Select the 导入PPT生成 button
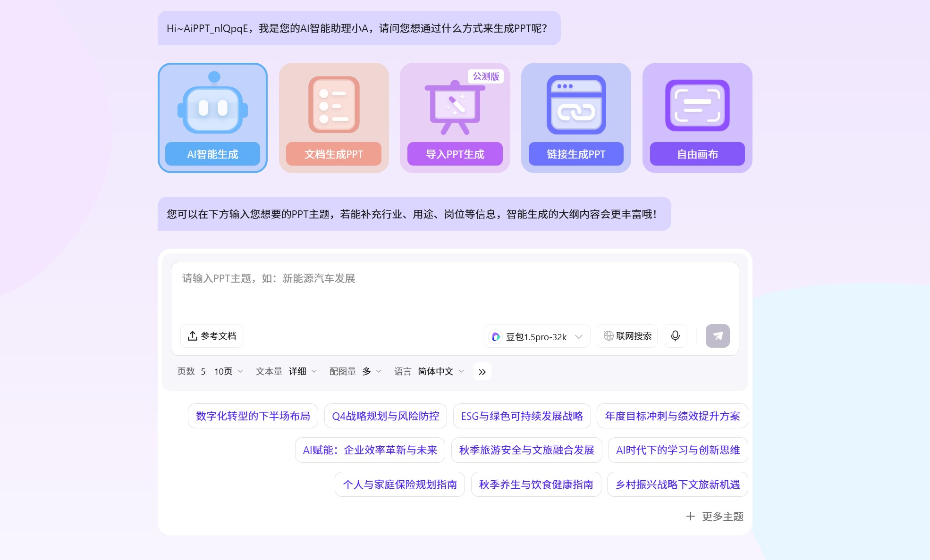 455,154
